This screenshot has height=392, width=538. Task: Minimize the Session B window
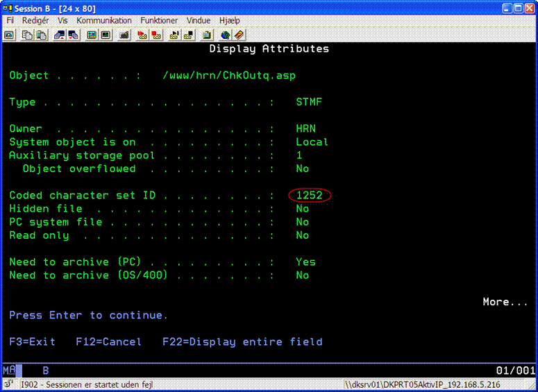click(507, 8)
